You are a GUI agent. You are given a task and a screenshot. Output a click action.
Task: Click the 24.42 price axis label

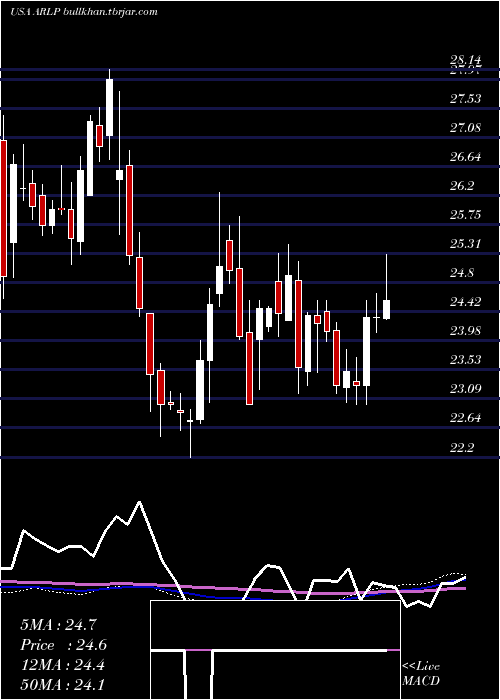click(465, 302)
